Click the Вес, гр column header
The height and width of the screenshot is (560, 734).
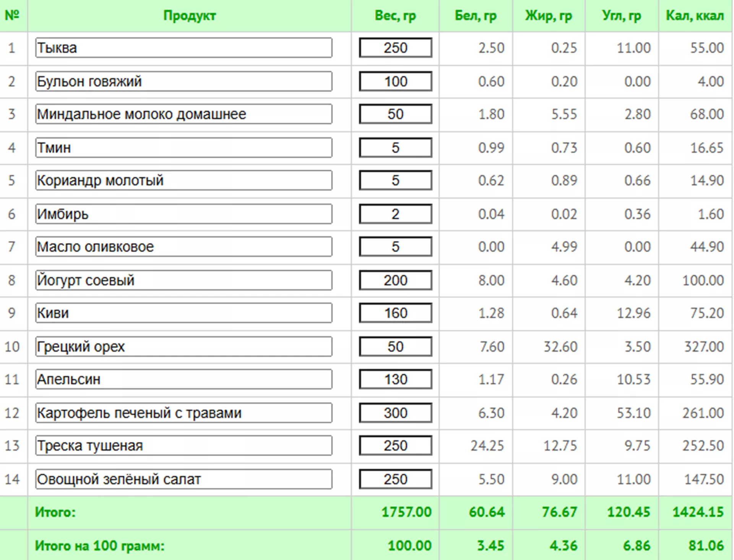(395, 16)
